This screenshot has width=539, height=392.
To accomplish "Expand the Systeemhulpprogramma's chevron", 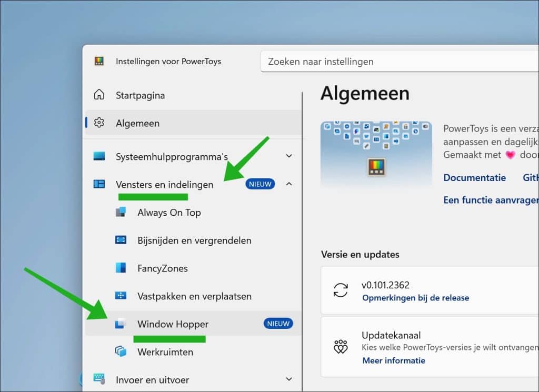I will click(289, 156).
